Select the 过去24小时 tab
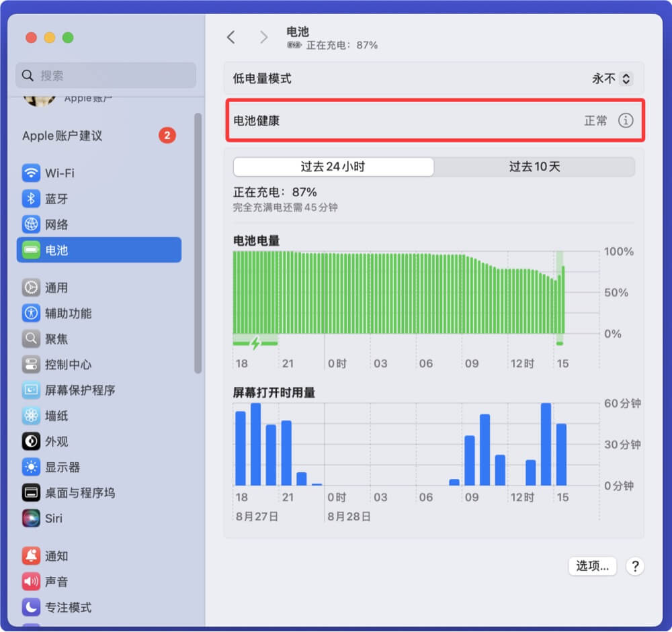Image resolution: width=672 pixels, height=632 pixels. click(x=333, y=167)
